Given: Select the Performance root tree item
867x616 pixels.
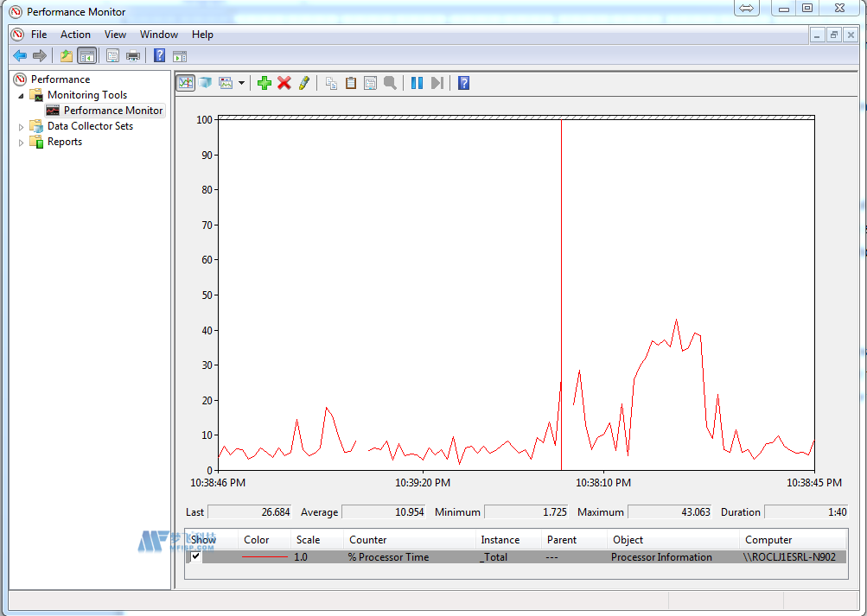Looking at the screenshot, I should (x=60, y=79).
